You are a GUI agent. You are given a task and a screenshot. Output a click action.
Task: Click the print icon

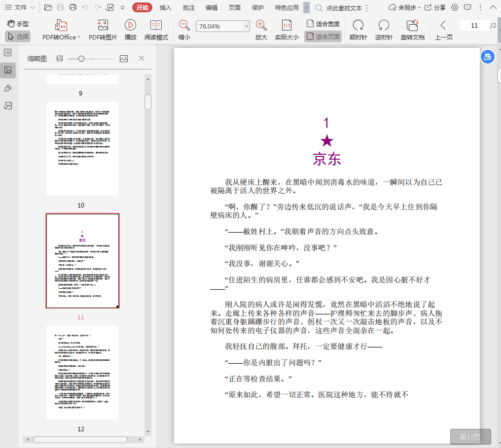click(73, 7)
